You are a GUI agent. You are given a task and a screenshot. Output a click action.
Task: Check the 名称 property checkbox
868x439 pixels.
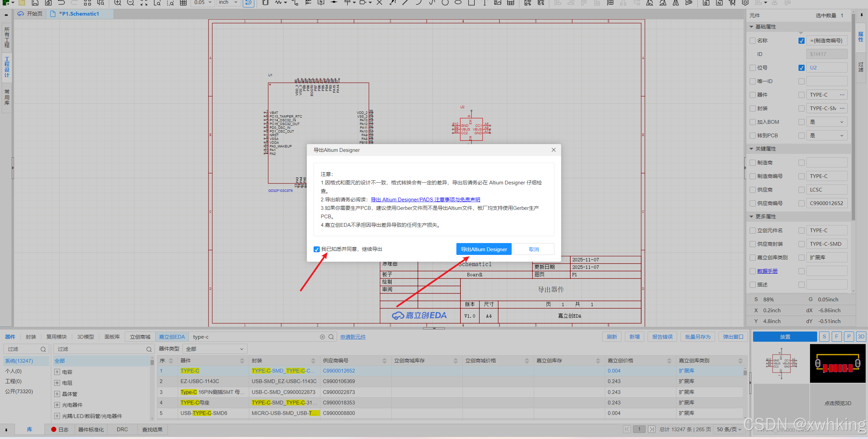click(x=753, y=41)
